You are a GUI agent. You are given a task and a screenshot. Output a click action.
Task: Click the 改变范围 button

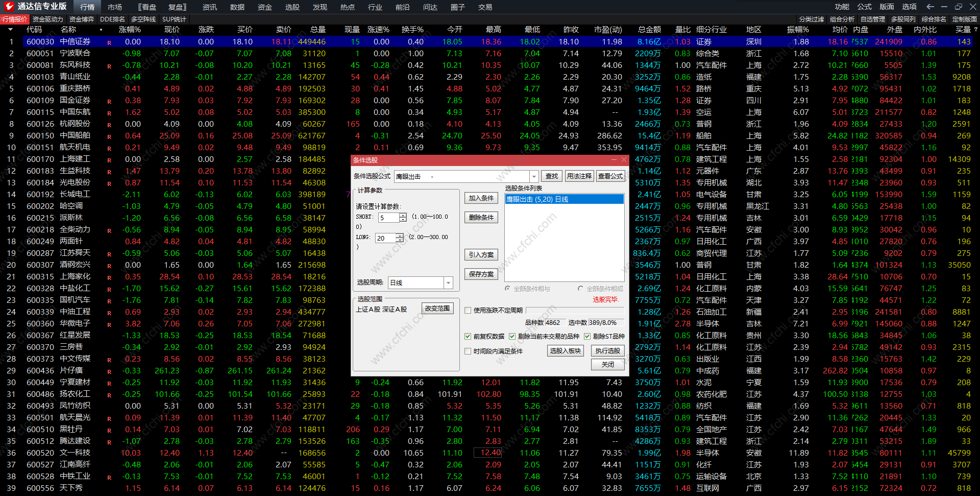pos(437,309)
